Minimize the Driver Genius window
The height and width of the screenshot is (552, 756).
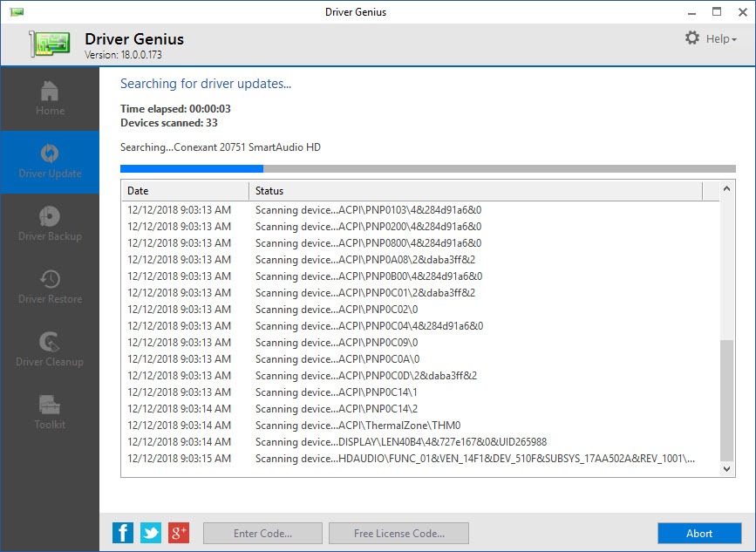coord(691,12)
